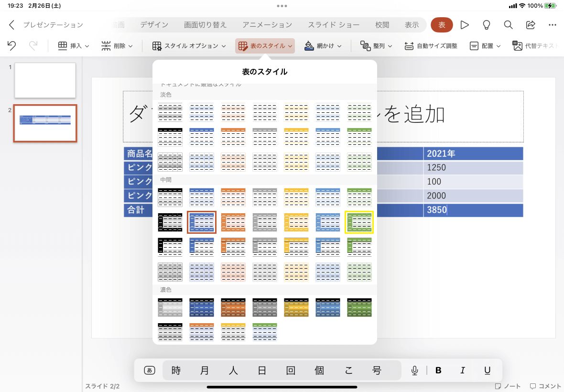Click the table cell with 3850
The image size is (564, 392).
[x=473, y=210]
